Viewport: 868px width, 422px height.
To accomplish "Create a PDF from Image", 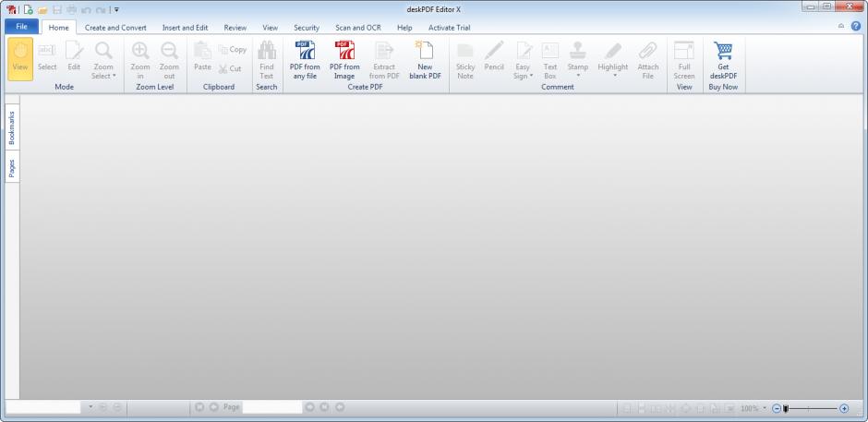I will coord(344,59).
